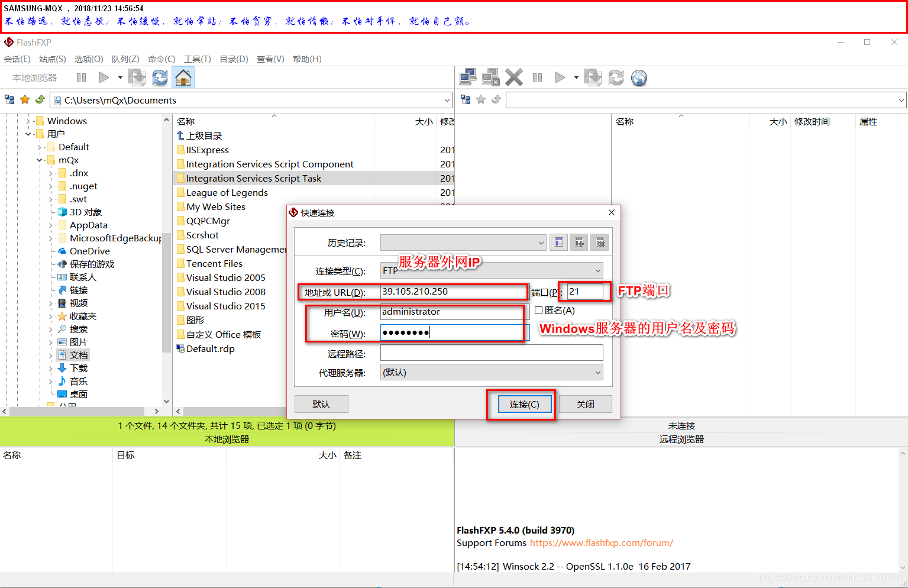Click delete history icon in quick connect
Viewport: 908px width, 588px height.
tap(600, 243)
